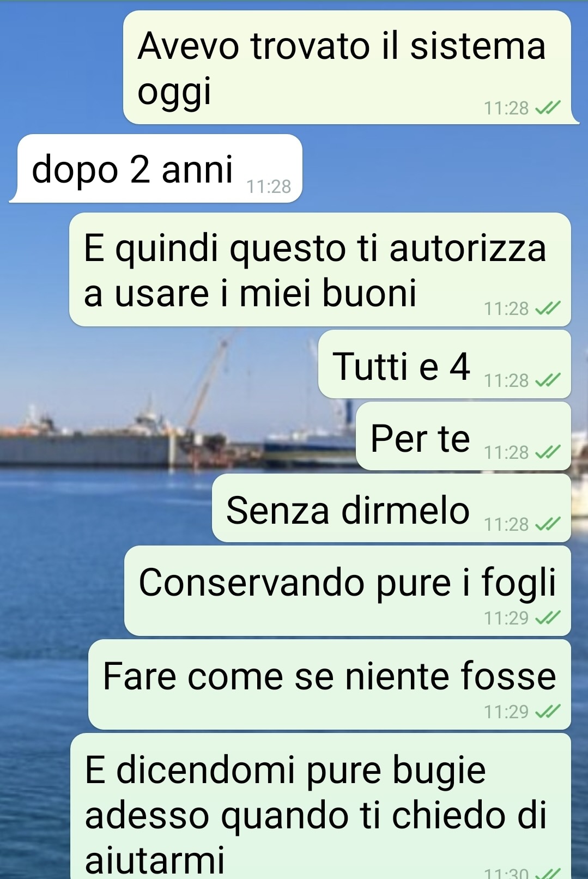Select the "a usare i miei buoni" message bubble

click(x=320, y=270)
